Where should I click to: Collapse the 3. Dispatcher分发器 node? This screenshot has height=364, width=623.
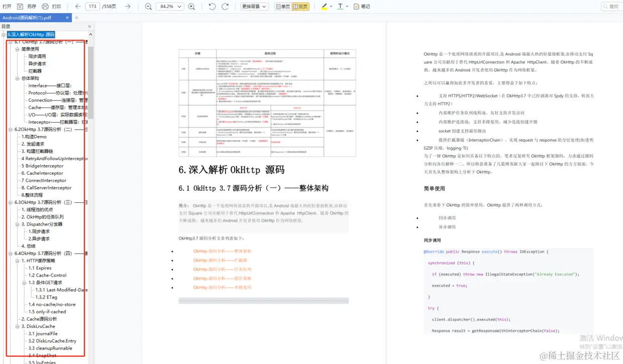click(x=18, y=224)
